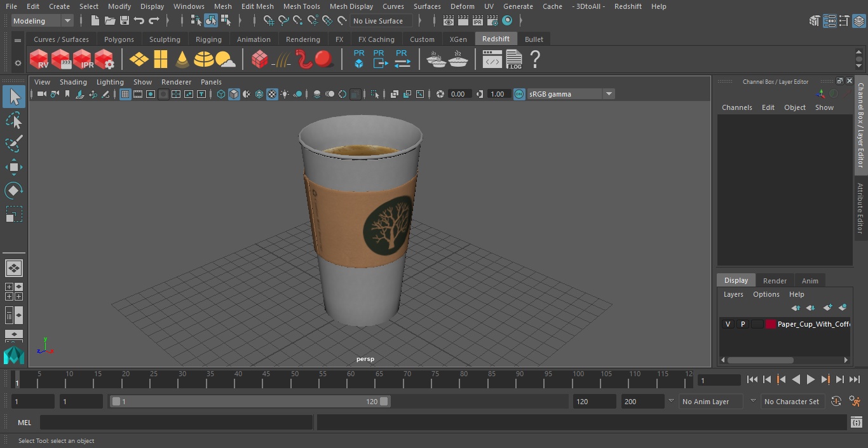Click the red sphere shelf icon
868x448 pixels.
tap(324, 59)
